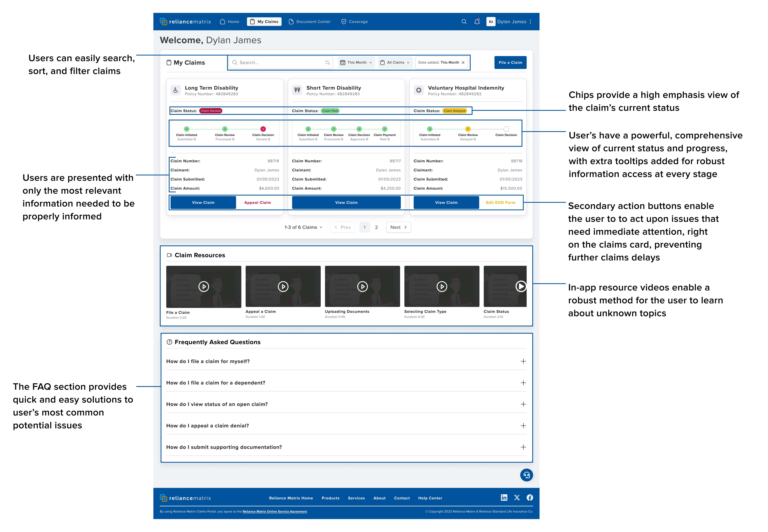The image size is (768, 532).
Task: Go to page 2 of claims
Action: 376,227
